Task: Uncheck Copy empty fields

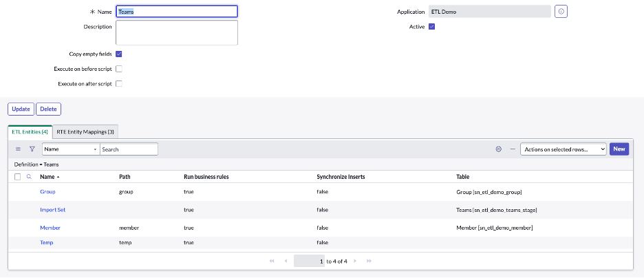Action: click(x=119, y=54)
